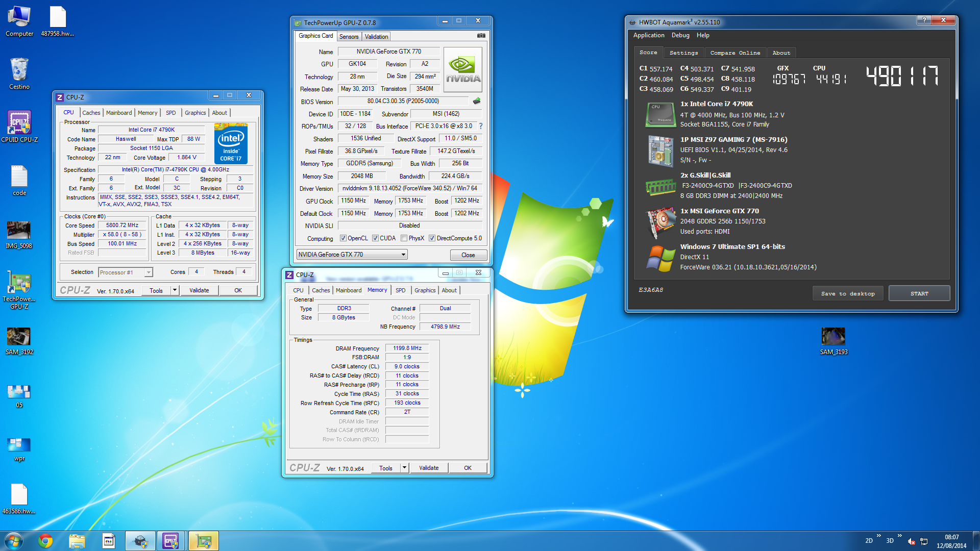Click OK in CPU-Z CPU window
Screen dimensions: 980x551
coord(238,290)
